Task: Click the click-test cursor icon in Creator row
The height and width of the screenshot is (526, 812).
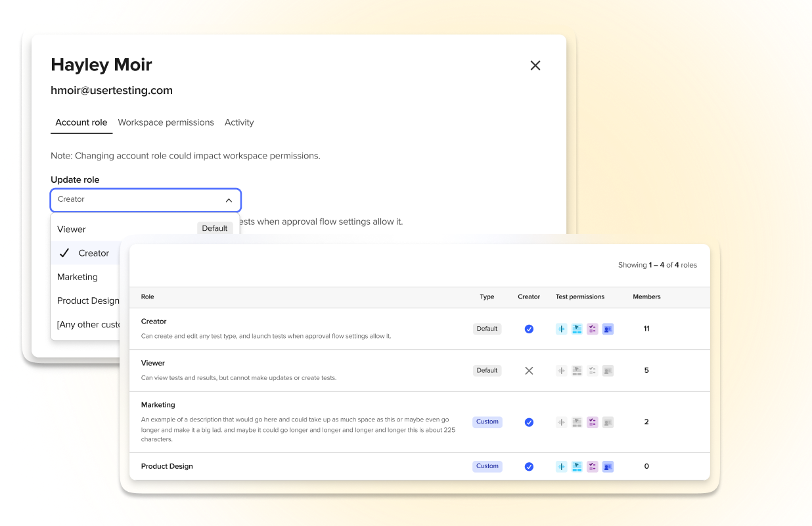Action: (577, 328)
